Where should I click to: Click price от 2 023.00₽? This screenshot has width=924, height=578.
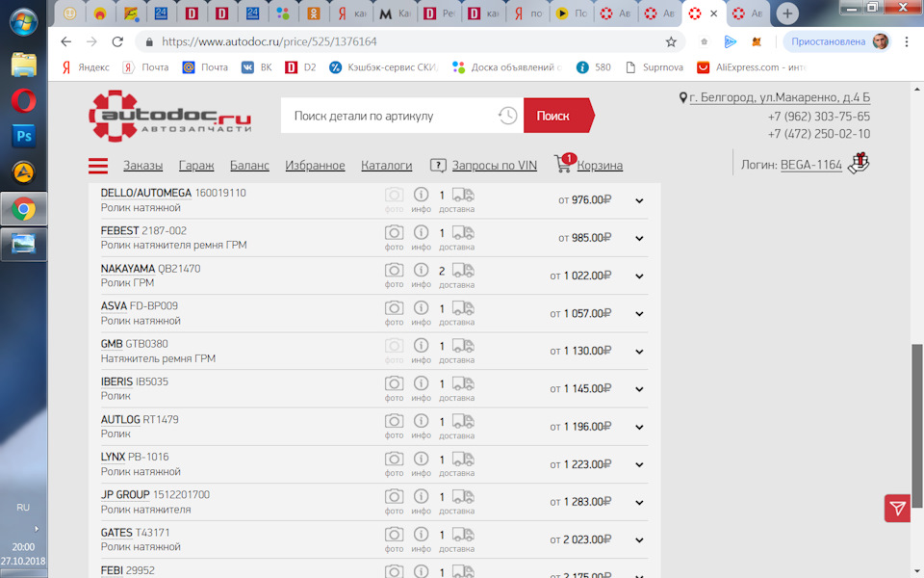pos(580,539)
